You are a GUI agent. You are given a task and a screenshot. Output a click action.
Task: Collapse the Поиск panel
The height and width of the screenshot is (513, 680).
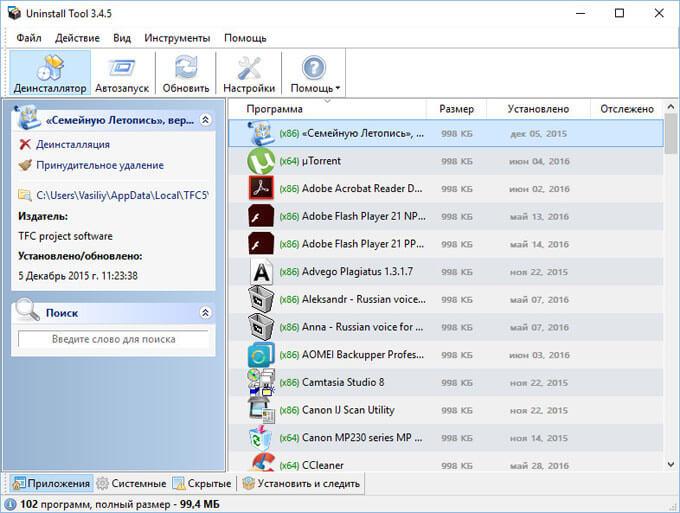(x=206, y=312)
